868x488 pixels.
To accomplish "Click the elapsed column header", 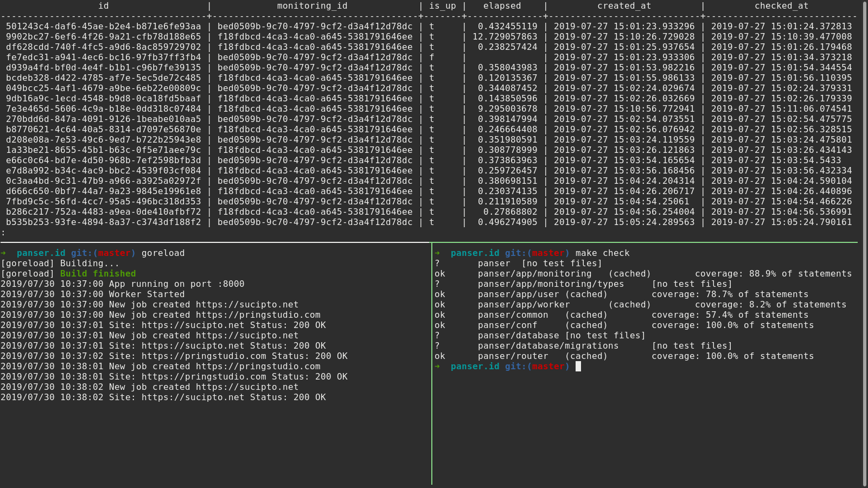I will 502,6.
